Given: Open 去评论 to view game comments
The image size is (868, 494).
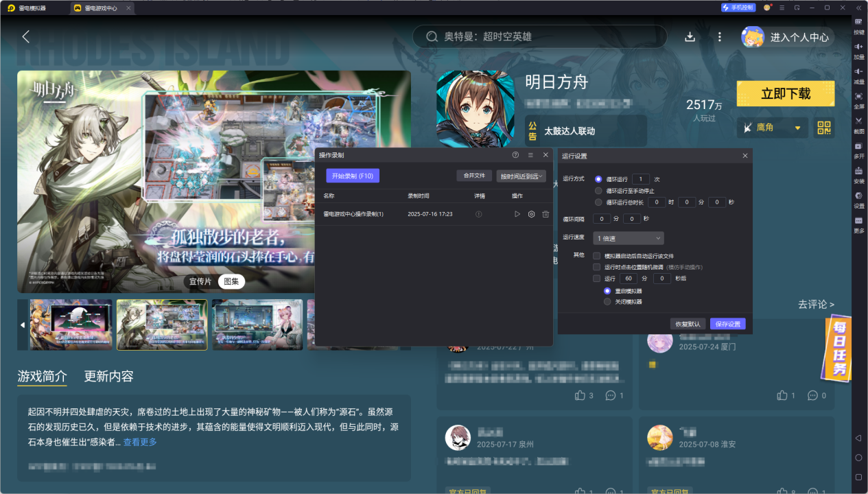Looking at the screenshot, I should pos(815,304).
